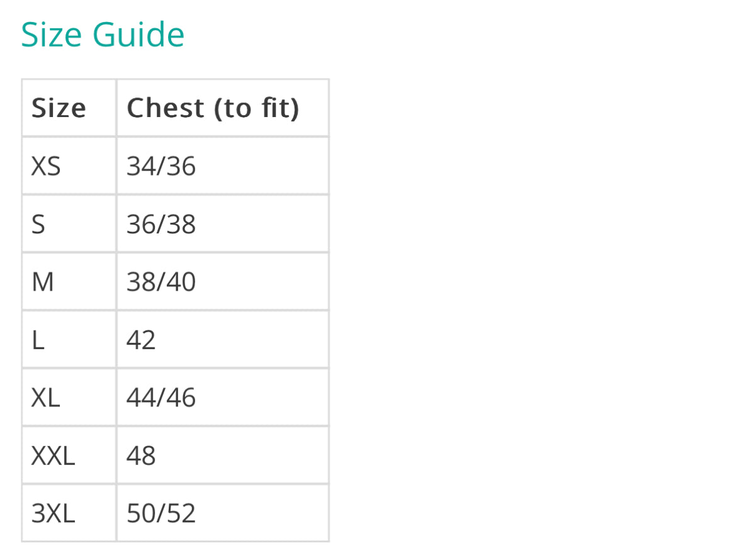Click the chest value 42

(x=141, y=340)
